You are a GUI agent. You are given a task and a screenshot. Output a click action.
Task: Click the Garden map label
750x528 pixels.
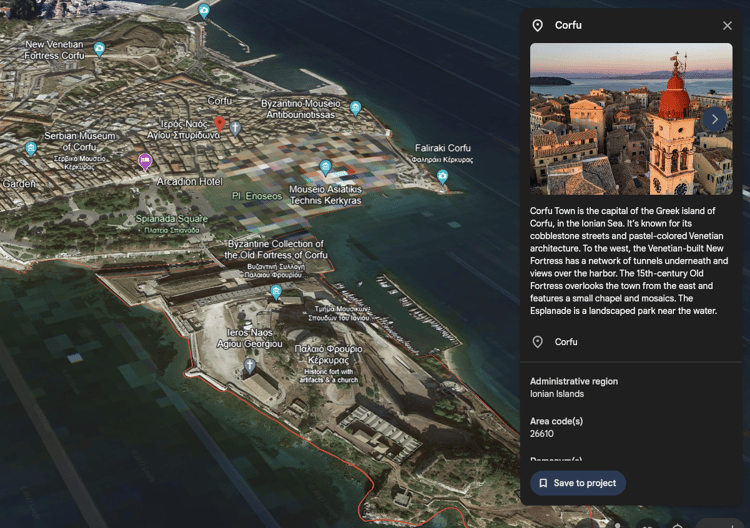pyautogui.click(x=19, y=184)
